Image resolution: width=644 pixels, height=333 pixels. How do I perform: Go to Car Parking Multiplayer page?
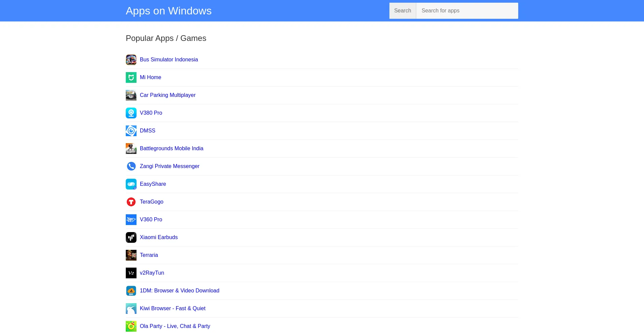[x=168, y=95]
